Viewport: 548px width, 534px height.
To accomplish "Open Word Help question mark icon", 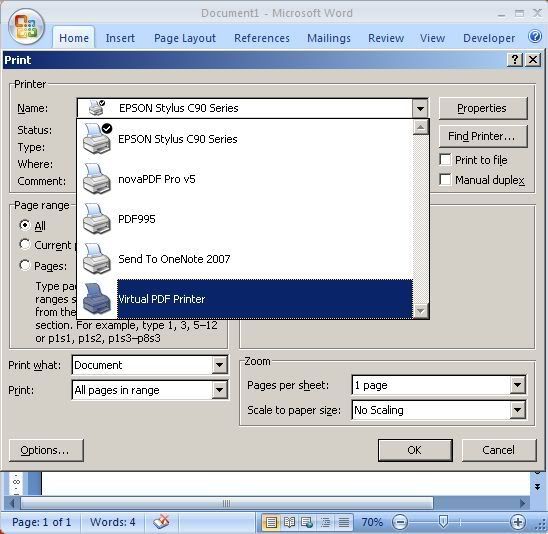I will coord(535,37).
